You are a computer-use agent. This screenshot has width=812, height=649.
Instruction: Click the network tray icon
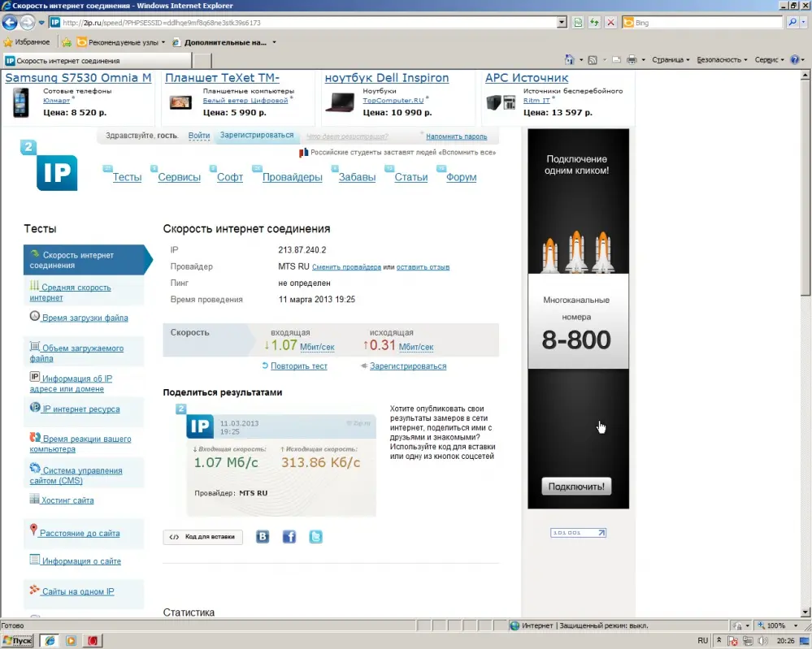[x=748, y=641]
